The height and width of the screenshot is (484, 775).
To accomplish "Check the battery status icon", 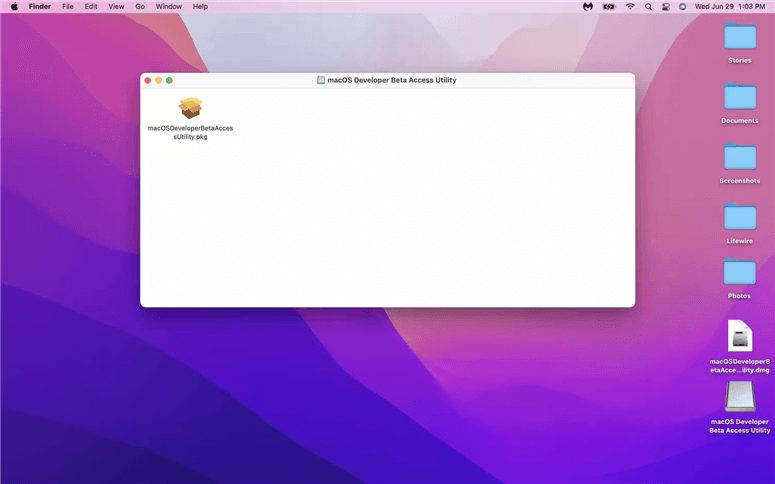I will click(x=609, y=6).
